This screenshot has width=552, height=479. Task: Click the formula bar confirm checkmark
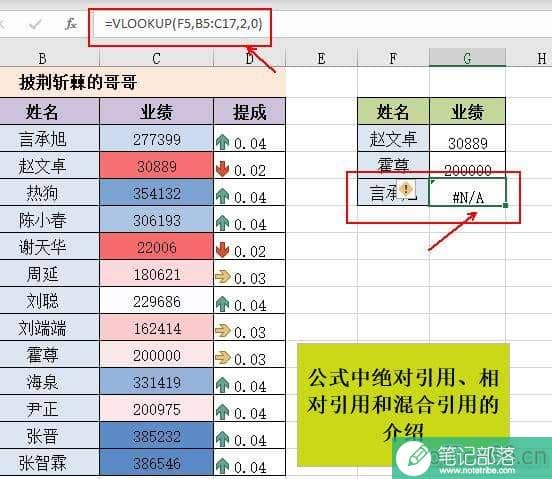point(35,24)
